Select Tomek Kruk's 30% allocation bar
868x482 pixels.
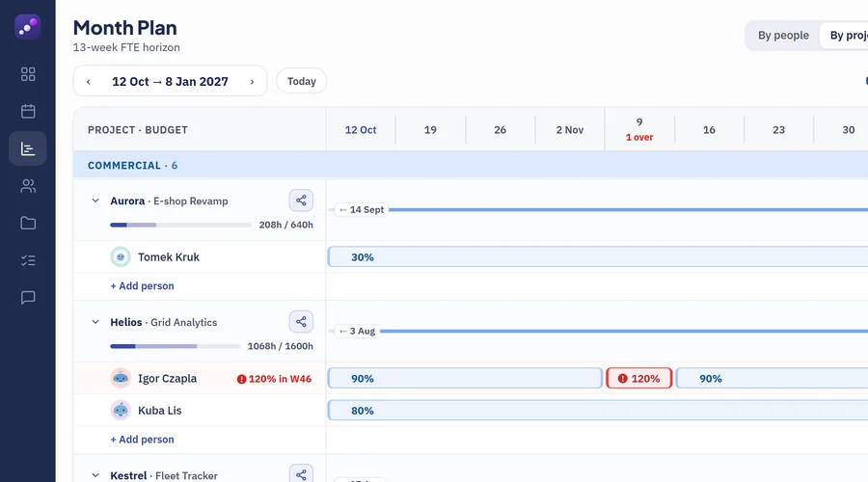point(598,256)
